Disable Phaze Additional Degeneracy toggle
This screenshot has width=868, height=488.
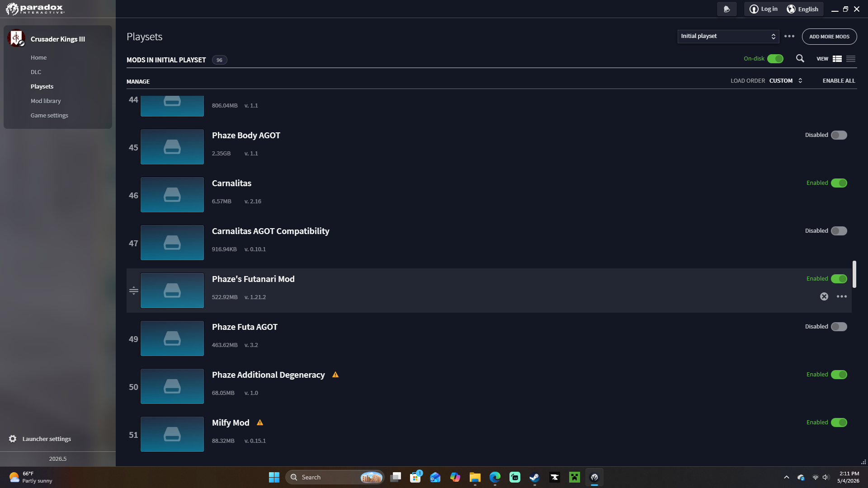[x=839, y=375]
